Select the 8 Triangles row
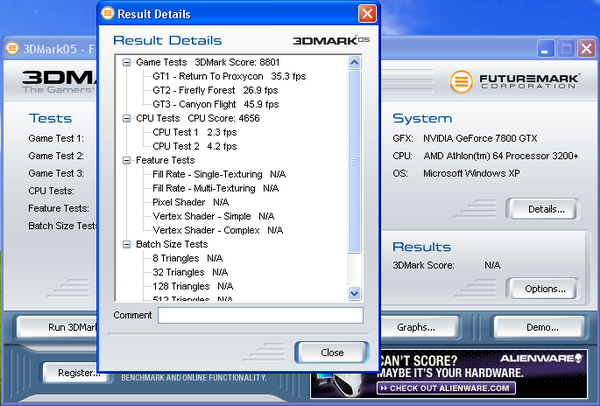600x406 pixels. pyautogui.click(x=188, y=258)
